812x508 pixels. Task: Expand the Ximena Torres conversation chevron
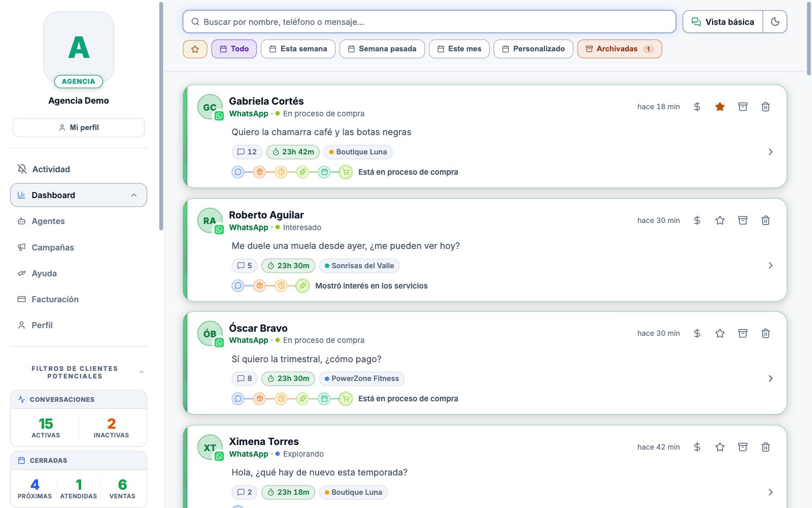tap(770, 492)
